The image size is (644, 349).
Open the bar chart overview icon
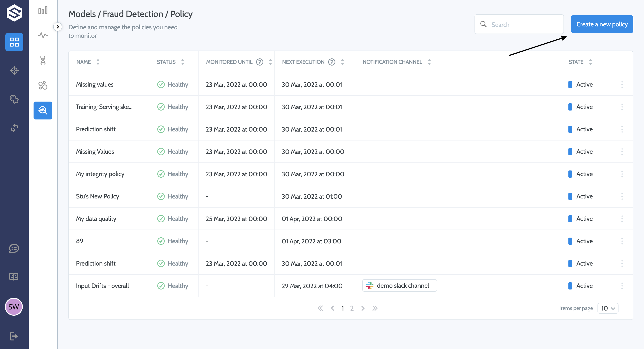(43, 11)
